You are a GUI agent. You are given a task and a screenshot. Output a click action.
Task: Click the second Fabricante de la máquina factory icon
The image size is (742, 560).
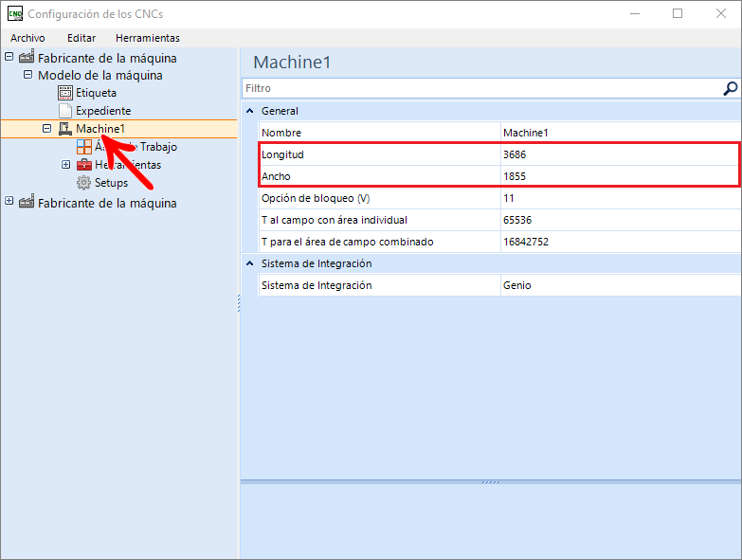tap(27, 202)
